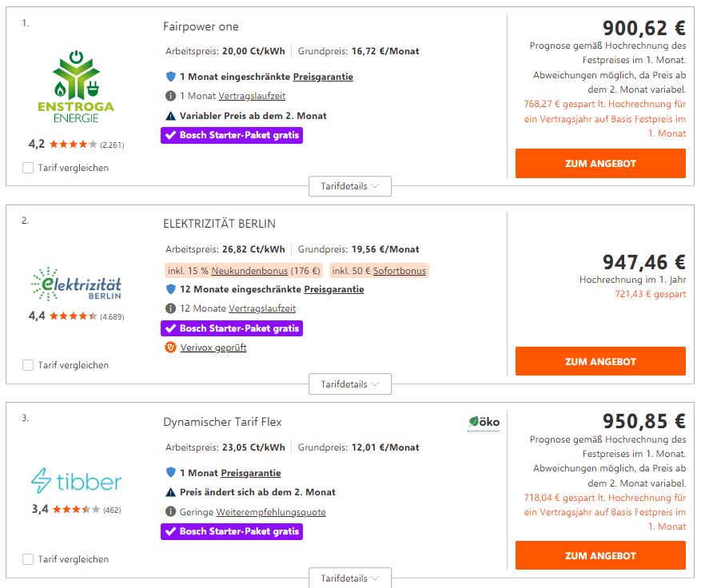701x588 pixels.
Task: Click the Elektrizität Berlin logo
Action: point(76,284)
